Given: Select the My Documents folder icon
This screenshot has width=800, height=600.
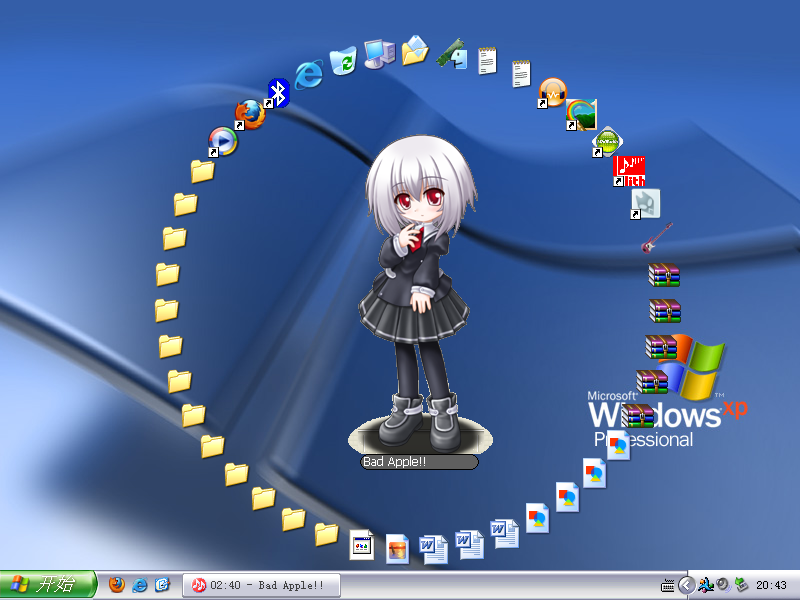Looking at the screenshot, I should point(415,50).
